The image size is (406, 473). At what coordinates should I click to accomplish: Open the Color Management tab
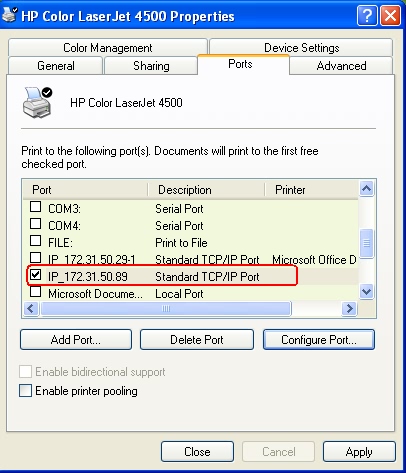click(x=108, y=48)
